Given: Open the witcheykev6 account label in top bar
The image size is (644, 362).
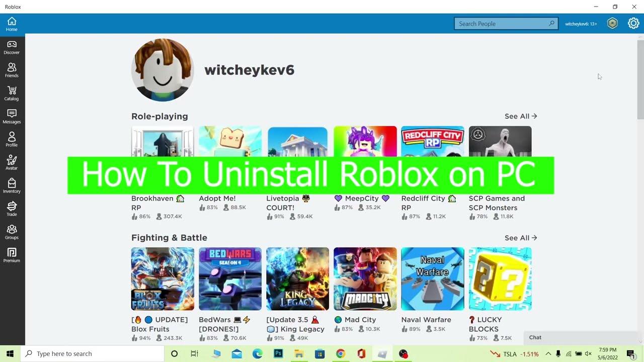Looking at the screenshot, I should pos(581,24).
